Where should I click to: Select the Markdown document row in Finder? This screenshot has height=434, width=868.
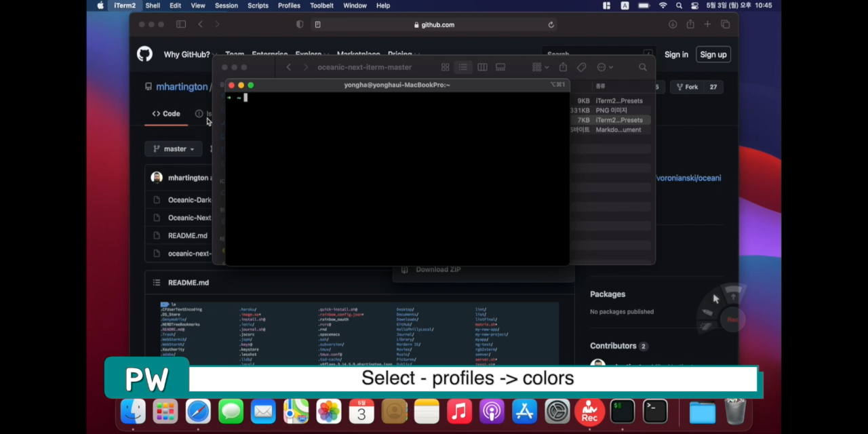[610, 130]
